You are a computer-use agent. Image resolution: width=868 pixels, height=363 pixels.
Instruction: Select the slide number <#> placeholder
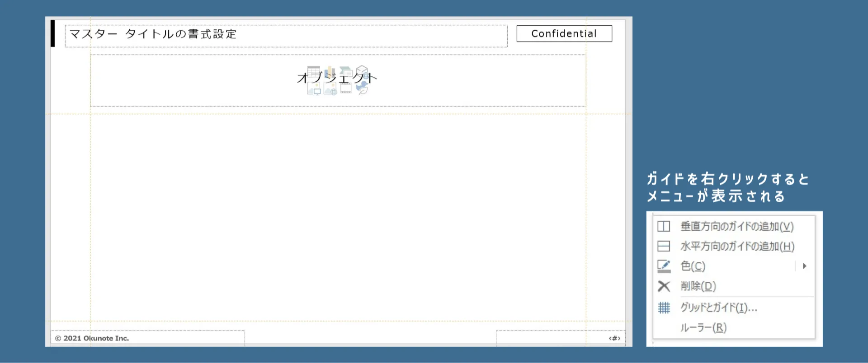coord(614,338)
